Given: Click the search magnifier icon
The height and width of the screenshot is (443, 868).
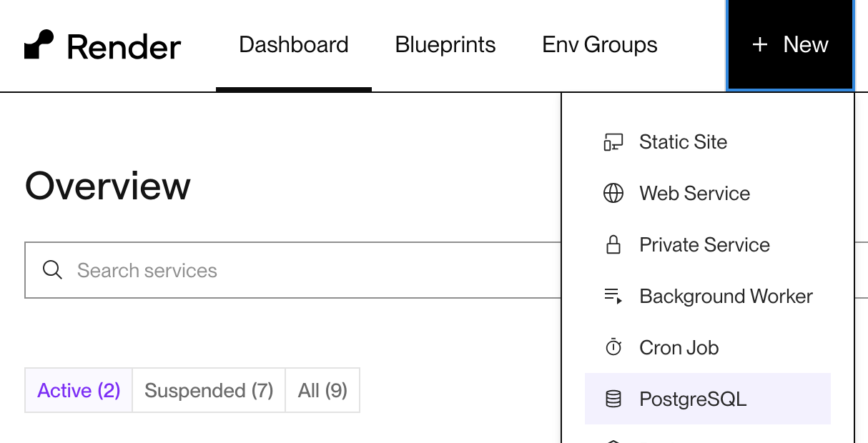Looking at the screenshot, I should click(x=52, y=270).
